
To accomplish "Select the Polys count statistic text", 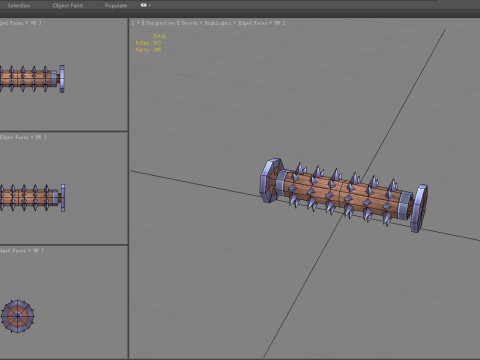I will point(148,43).
